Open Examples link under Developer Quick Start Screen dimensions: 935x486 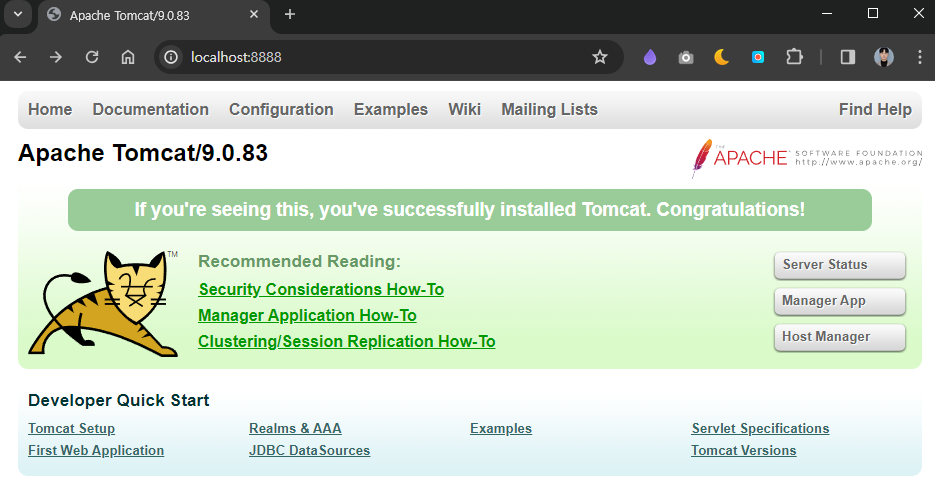point(501,429)
